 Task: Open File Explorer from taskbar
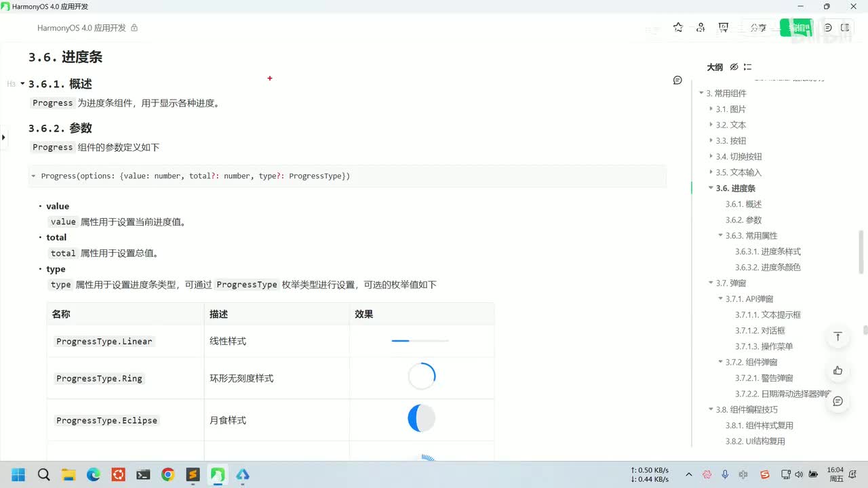pyautogui.click(x=68, y=474)
